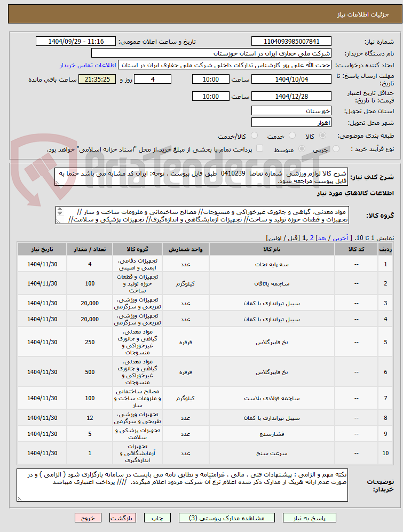
Task: Click the need number field 1104093985007841
Action: click(x=291, y=42)
